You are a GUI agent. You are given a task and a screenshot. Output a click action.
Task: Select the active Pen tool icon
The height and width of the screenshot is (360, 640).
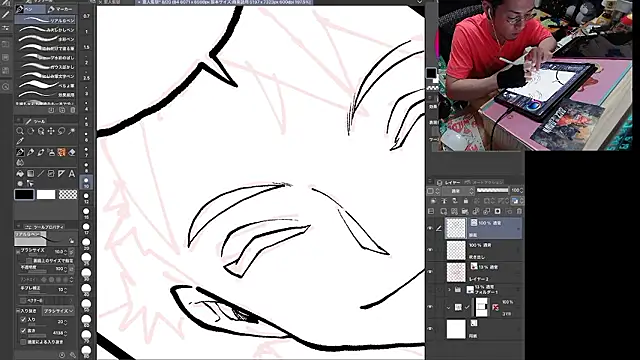[x=20, y=152]
